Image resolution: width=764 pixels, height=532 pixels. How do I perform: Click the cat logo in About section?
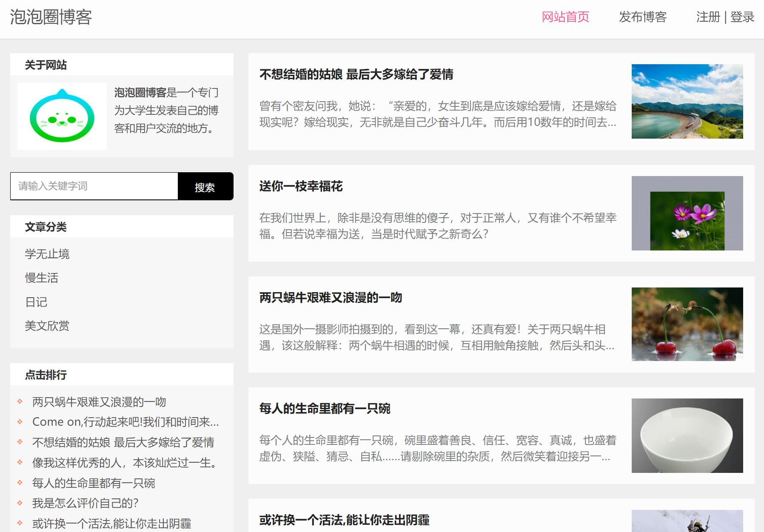coord(62,115)
